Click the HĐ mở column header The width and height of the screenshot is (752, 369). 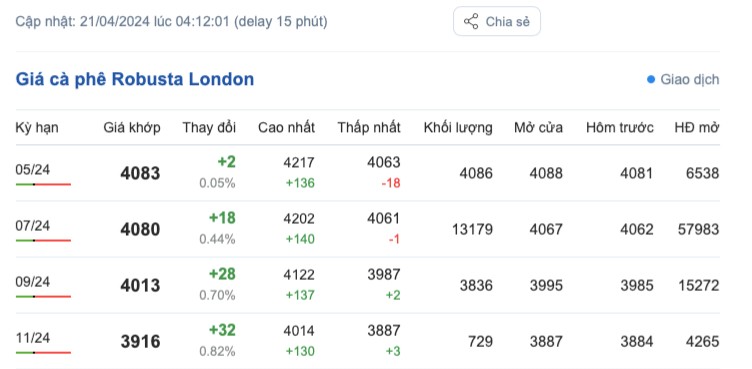696,128
